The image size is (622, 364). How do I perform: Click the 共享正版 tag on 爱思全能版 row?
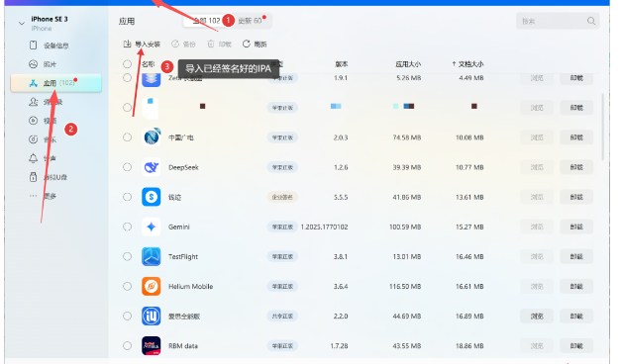point(282,317)
